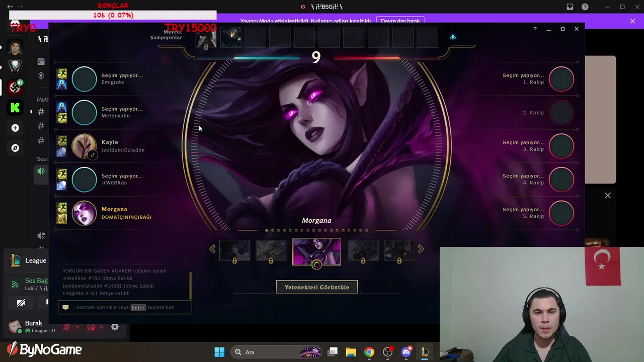Click the League activity card icon in Discord
This screenshot has height=362, width=644.
coord(16,260)
